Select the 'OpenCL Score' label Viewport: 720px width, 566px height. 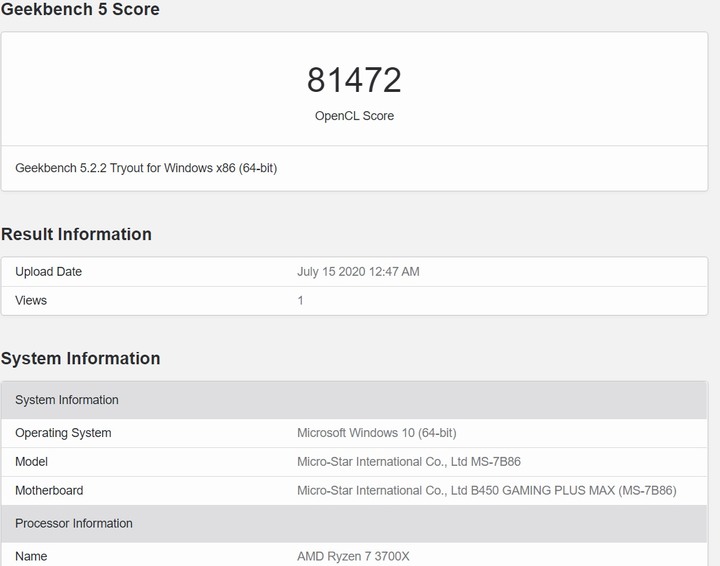coord(354,116)
